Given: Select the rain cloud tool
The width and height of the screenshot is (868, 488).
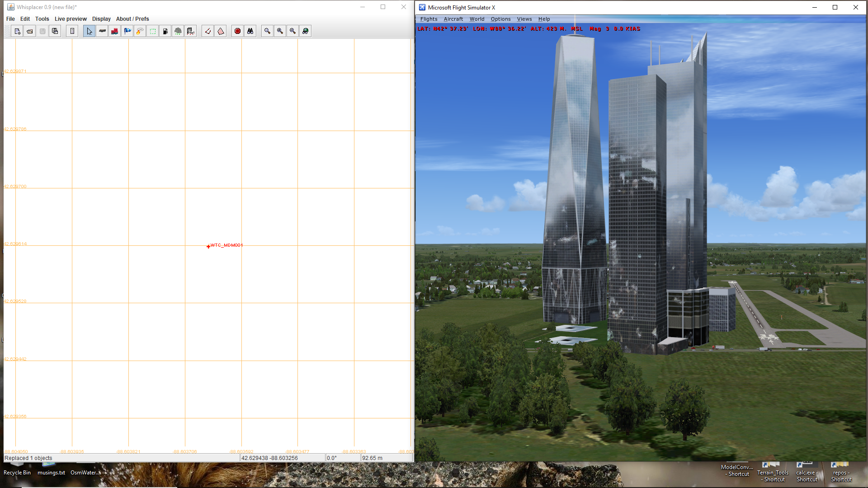Looking at the screenshot, I should (178, 31).
